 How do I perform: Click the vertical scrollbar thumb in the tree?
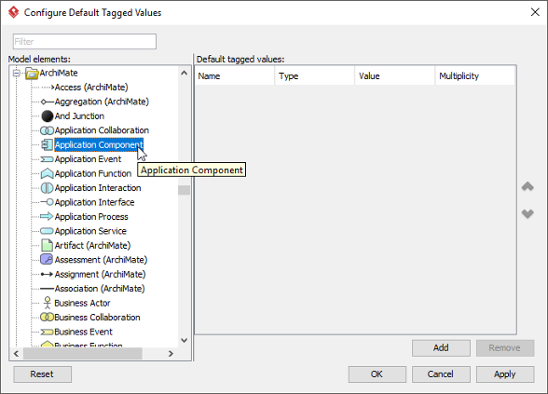[x=184, y=190]
